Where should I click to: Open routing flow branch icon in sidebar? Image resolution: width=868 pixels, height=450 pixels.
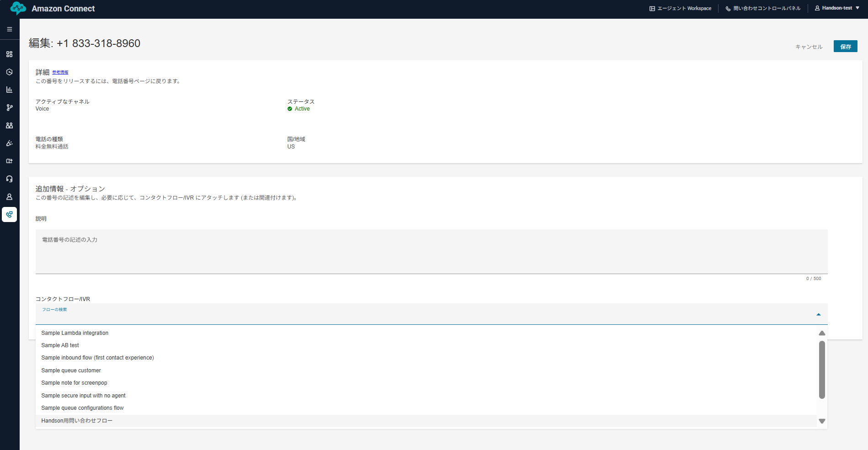9,108
